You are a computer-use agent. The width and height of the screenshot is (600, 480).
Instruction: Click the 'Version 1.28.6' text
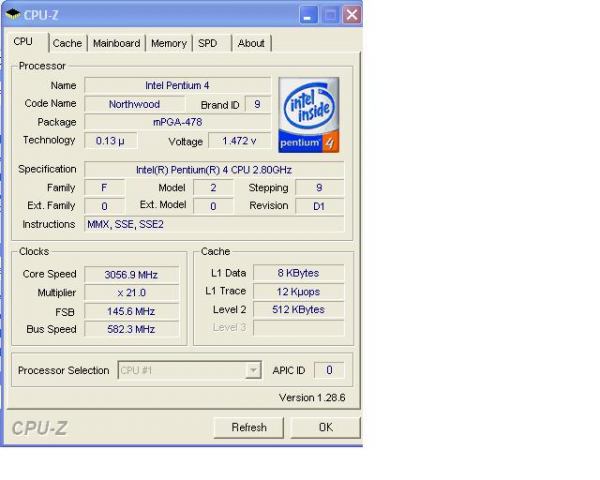312,398
